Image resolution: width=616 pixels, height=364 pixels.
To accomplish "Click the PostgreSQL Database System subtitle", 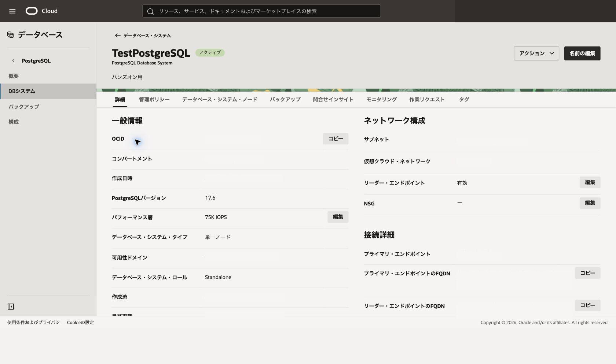I will point(142,63).
